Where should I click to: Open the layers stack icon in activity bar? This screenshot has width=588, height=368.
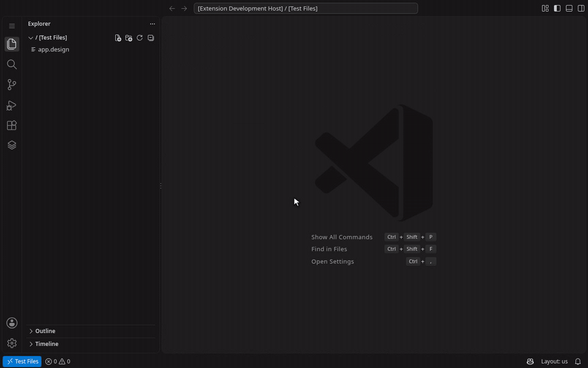tap(12, 145)
